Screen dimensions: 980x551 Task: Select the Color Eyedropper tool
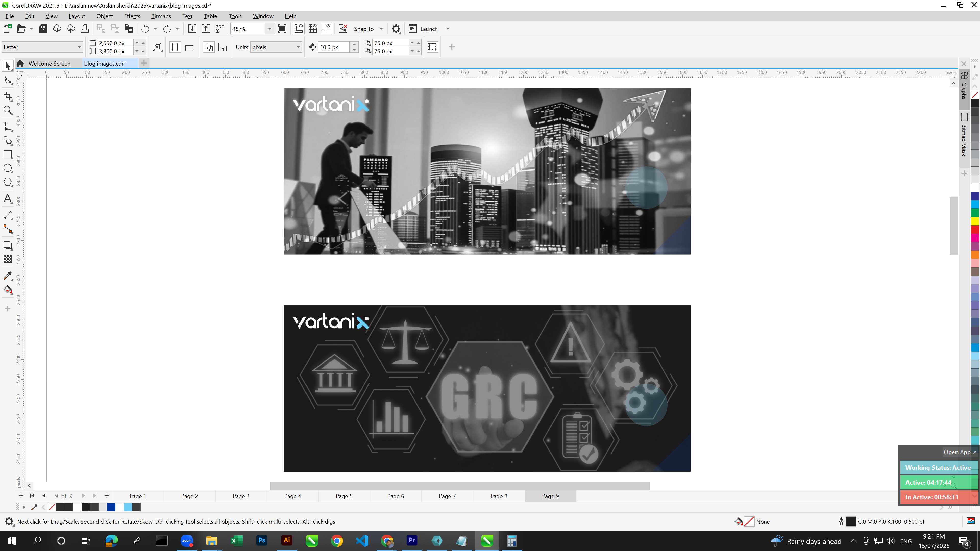8,276
